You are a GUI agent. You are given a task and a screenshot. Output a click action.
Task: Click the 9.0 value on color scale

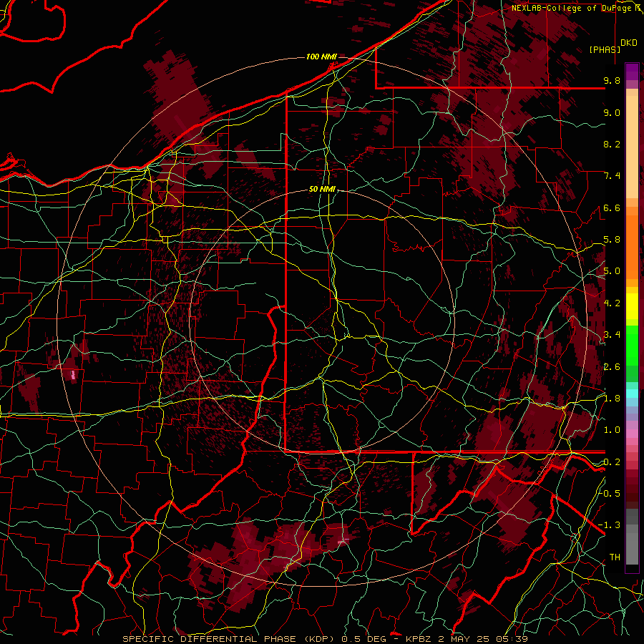tap(612, 112)
